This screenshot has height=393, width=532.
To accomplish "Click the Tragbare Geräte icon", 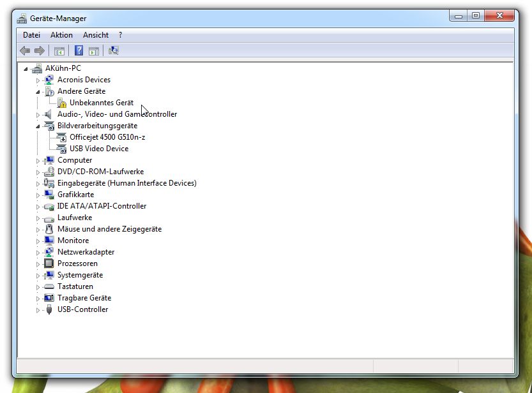I will 49,298.
